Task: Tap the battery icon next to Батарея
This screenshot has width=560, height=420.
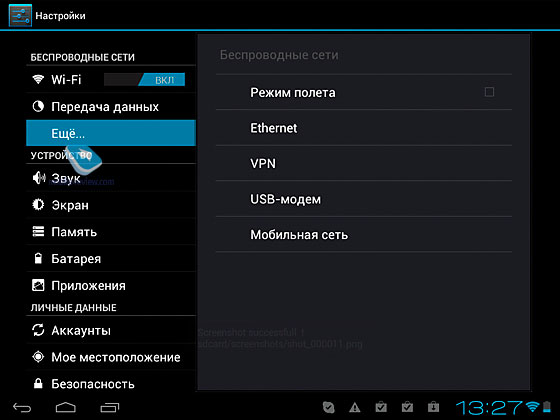Action: tap(38, 258)
